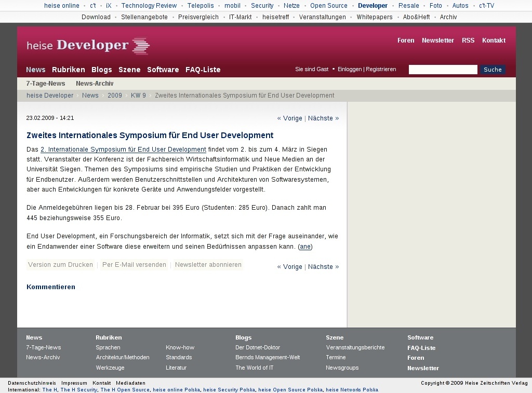Click the bottom Nächste » link

(323, 267)
